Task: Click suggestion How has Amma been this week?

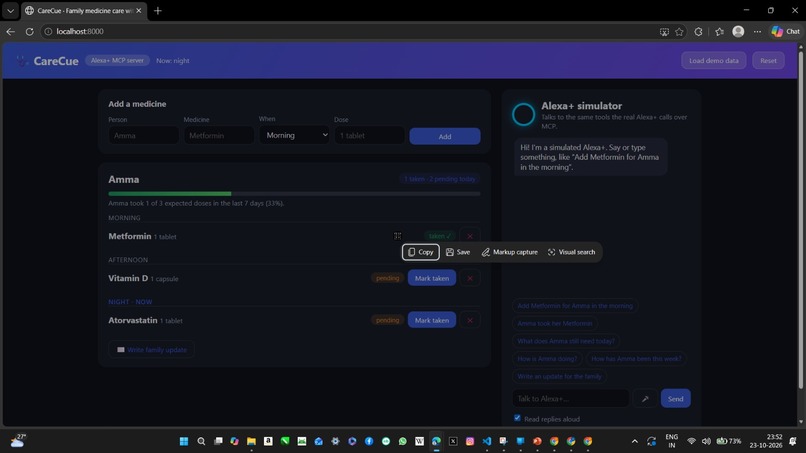Action: 636,359
